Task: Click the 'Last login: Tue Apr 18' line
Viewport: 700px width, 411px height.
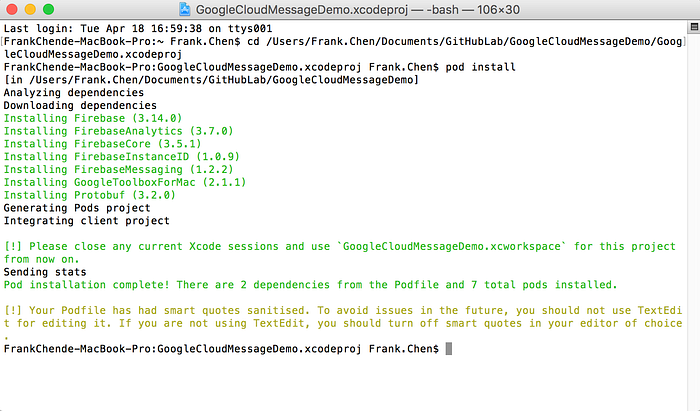Action: point(138,29)
